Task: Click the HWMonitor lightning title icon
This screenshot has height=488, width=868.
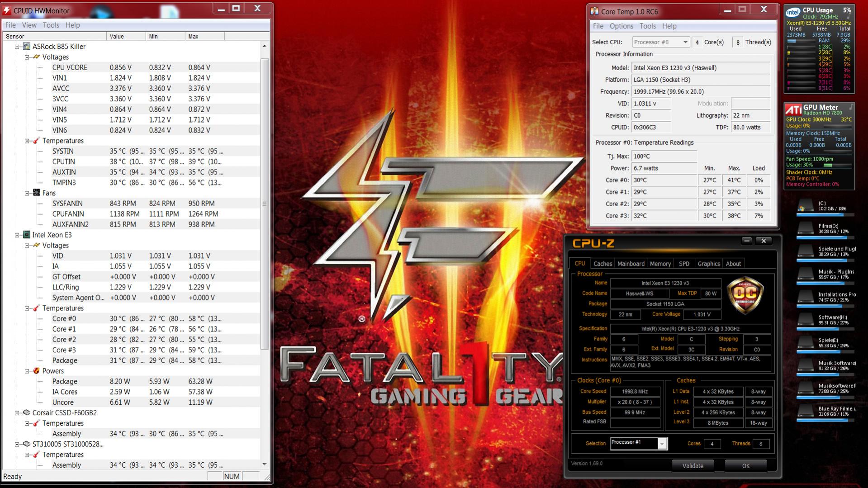Action: [7, 10]
